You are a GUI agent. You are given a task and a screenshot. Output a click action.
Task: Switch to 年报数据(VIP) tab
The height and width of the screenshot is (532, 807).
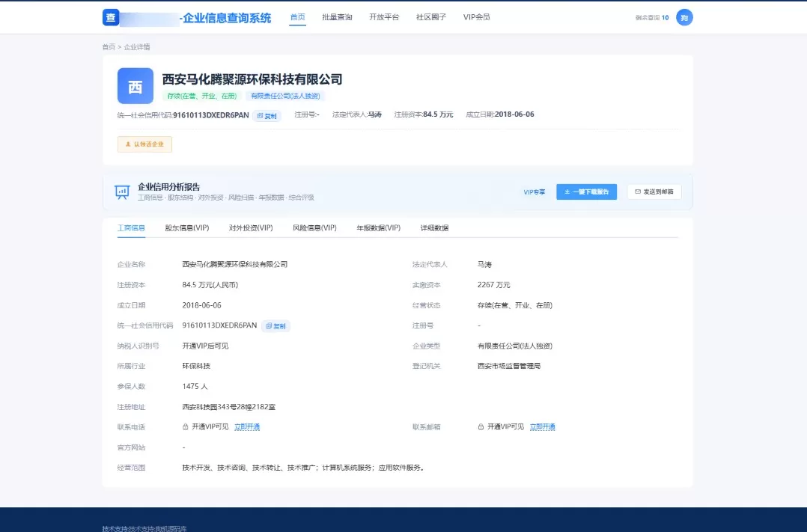click(x=378, y=228)
